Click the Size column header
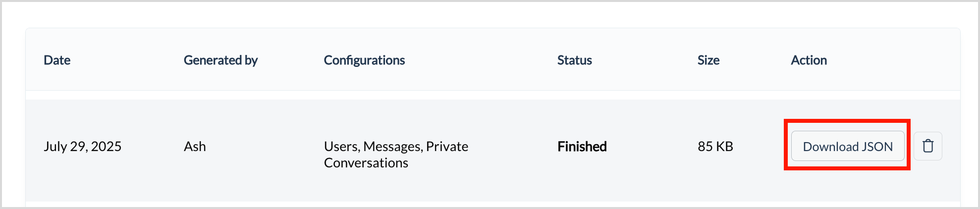The height and width of the screenshot is (209, 980). pyautogui.click(x=708, y=60)
